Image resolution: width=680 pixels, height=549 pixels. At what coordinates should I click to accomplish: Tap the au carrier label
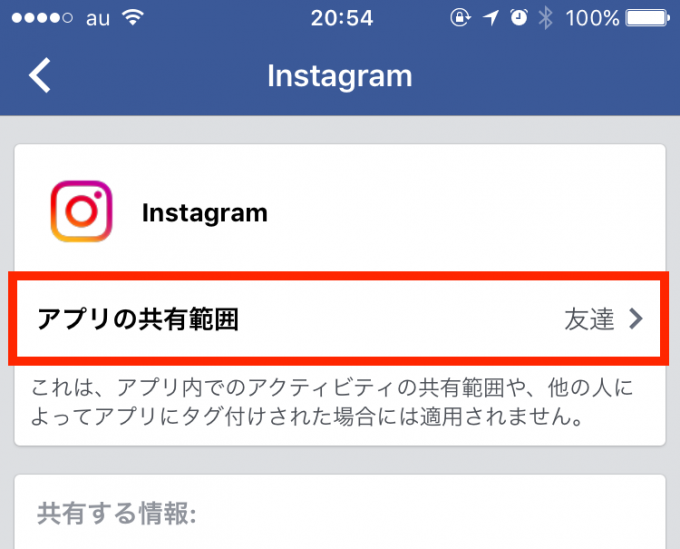(x=98, y=19)
